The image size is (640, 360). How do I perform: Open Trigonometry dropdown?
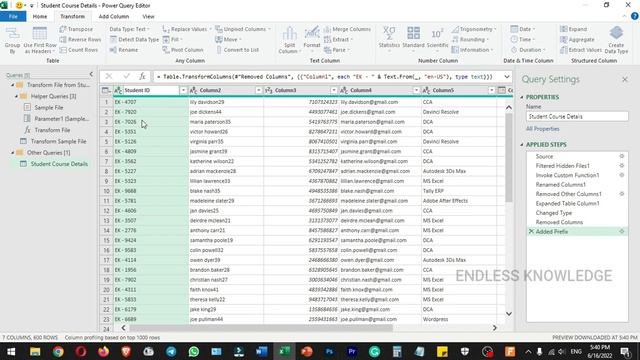(474, 29)
